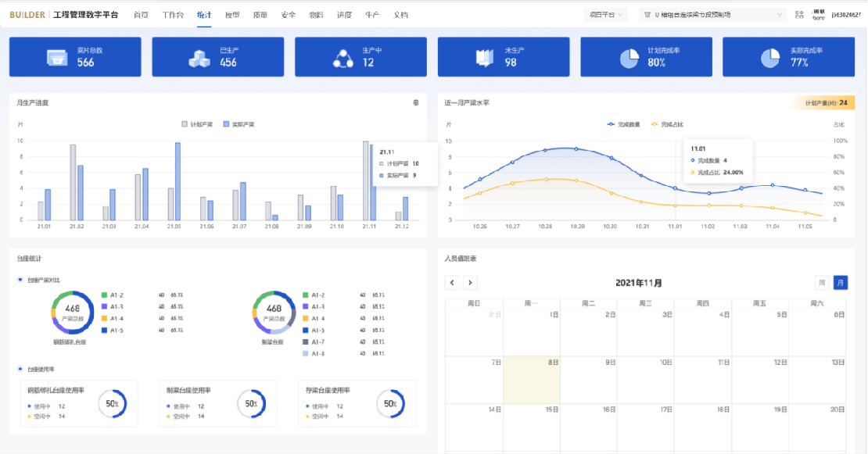Open the 文档 documents tab
This screenshot has width=868, height=454.
[x=400, y=15]
